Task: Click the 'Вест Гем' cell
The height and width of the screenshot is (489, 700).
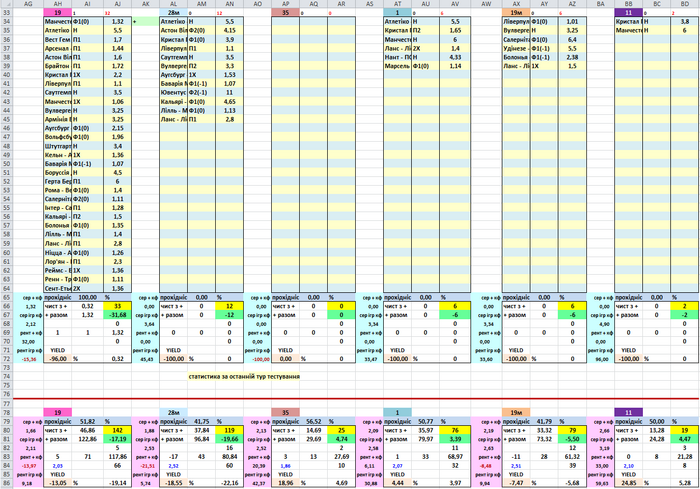Action: (58, 39)
